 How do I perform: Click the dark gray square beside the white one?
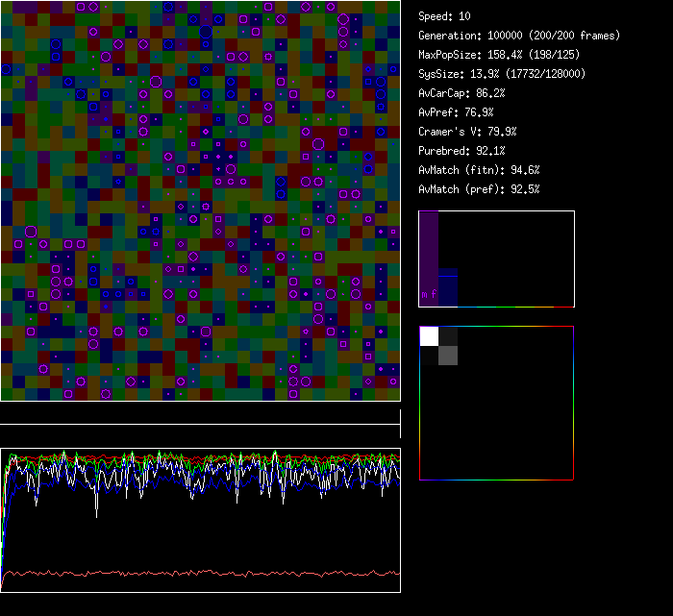[x=448, y=335]
